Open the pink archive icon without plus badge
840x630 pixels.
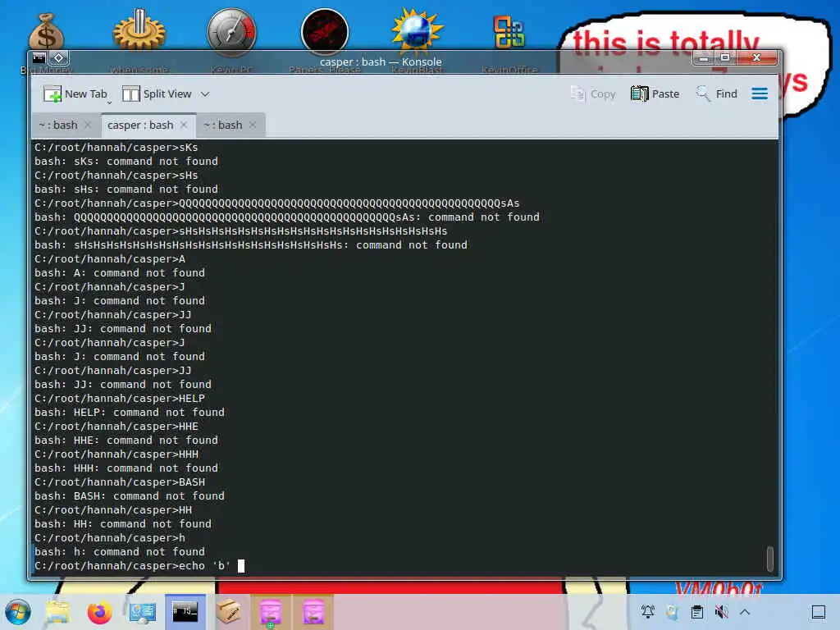313,611
